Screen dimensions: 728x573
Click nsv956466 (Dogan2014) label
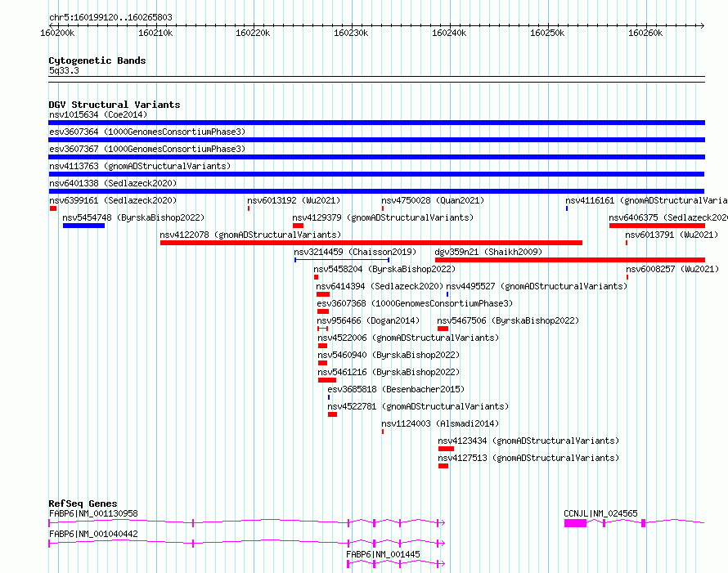(x=368, y=320)
